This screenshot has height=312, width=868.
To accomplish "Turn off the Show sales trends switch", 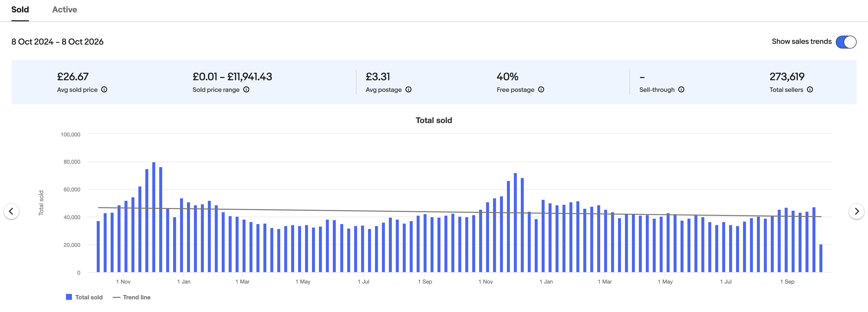I will (846, 42).
